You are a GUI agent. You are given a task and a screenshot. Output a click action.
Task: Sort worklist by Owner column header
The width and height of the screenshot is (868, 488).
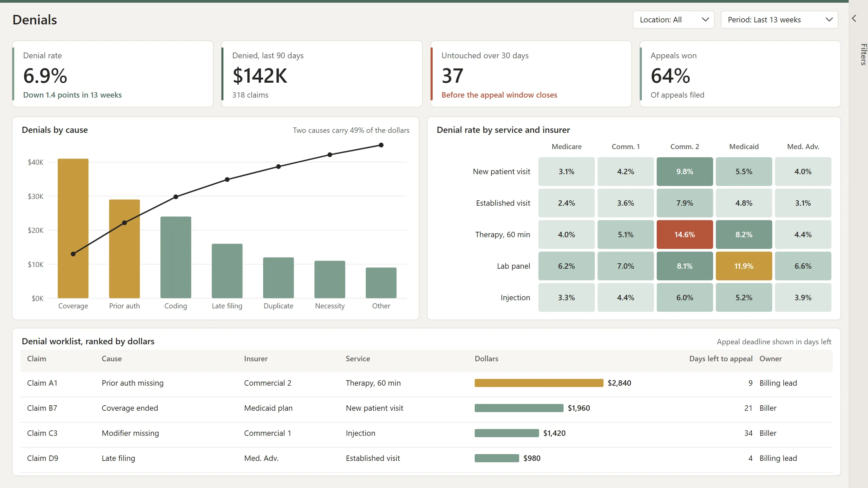770,359
